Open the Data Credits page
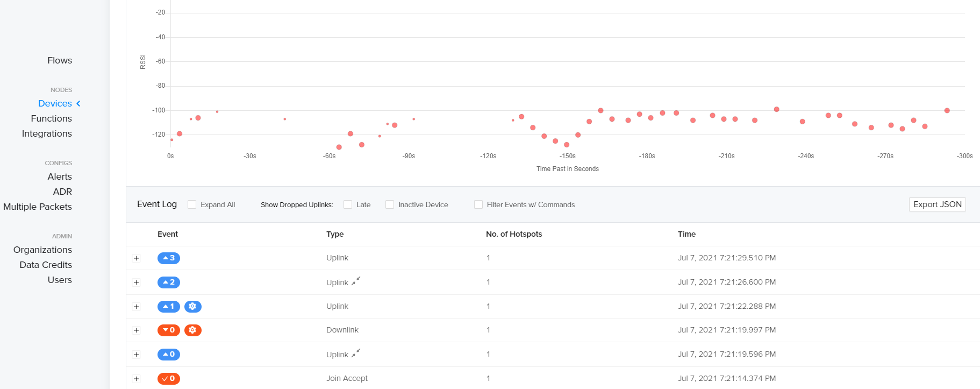Screen dimensions: 980x389 click(x=46, y=265)
